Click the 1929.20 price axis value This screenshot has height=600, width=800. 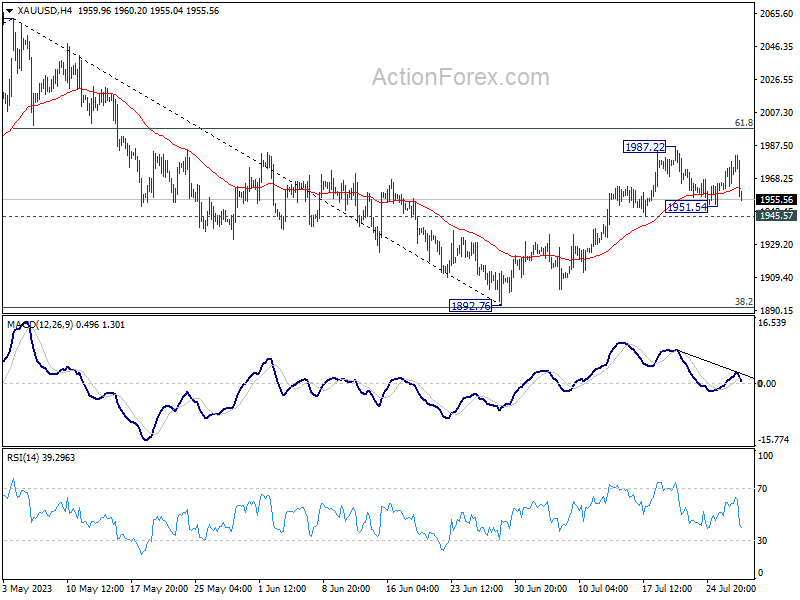(776, 244)
